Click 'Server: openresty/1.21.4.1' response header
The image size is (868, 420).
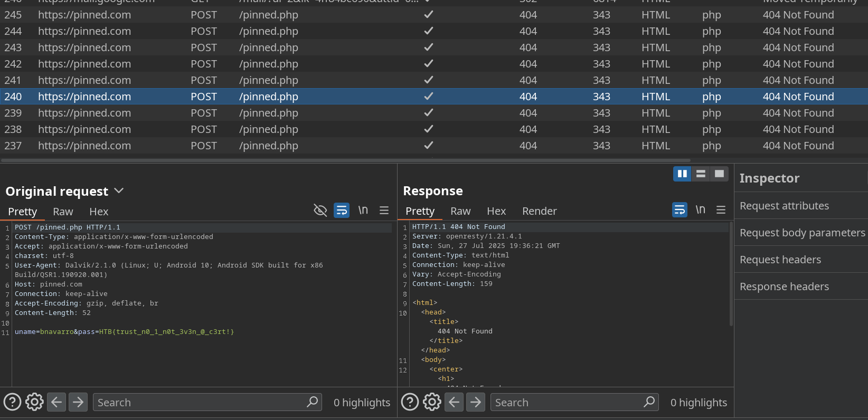point(467,236)
